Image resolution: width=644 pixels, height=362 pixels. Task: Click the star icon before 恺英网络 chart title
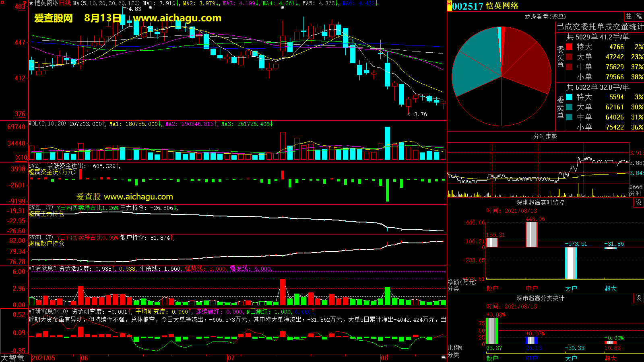point(31,3)
